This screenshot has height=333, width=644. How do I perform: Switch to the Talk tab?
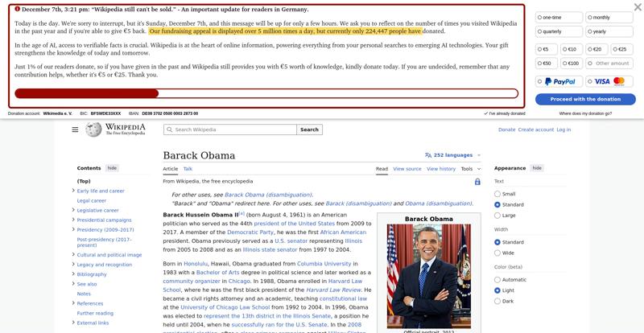click(x=188, y=169)
